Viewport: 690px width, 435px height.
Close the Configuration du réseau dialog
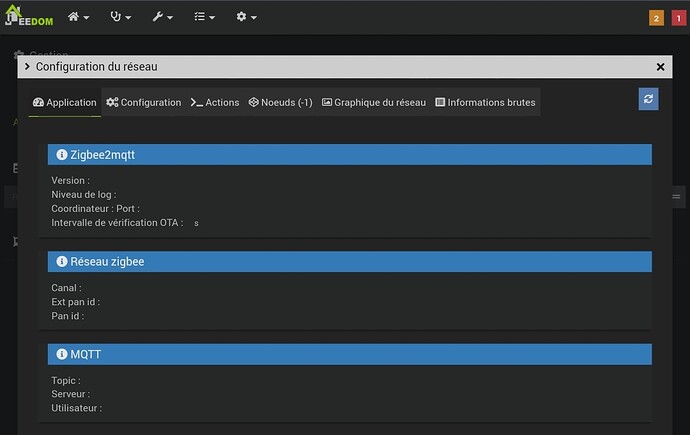click(660, 67)
